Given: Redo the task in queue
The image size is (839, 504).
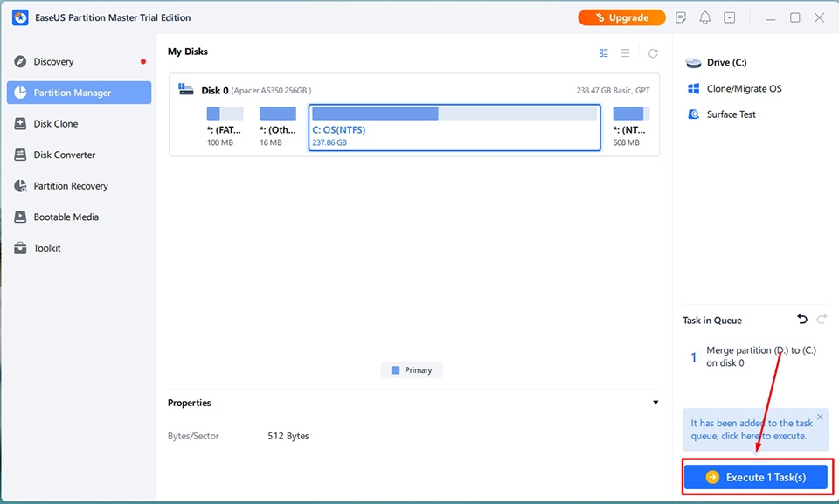Looking at the screenshot, I should pos(822,320).
